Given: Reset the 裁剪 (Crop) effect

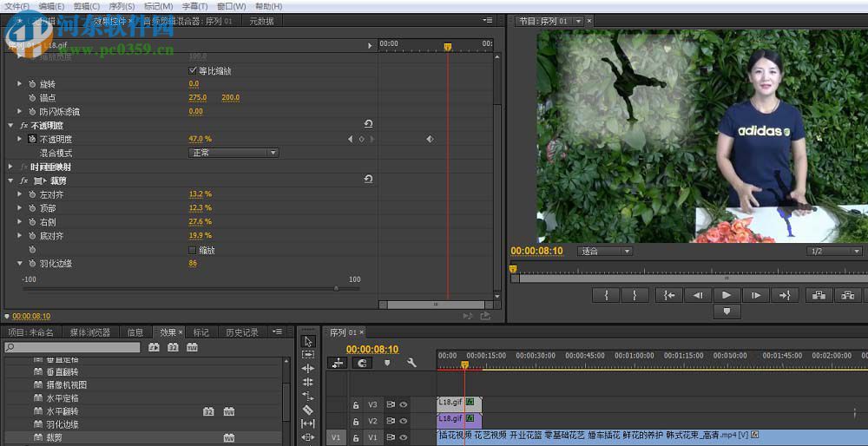Looking at the screenshot, I should [368, 180].
